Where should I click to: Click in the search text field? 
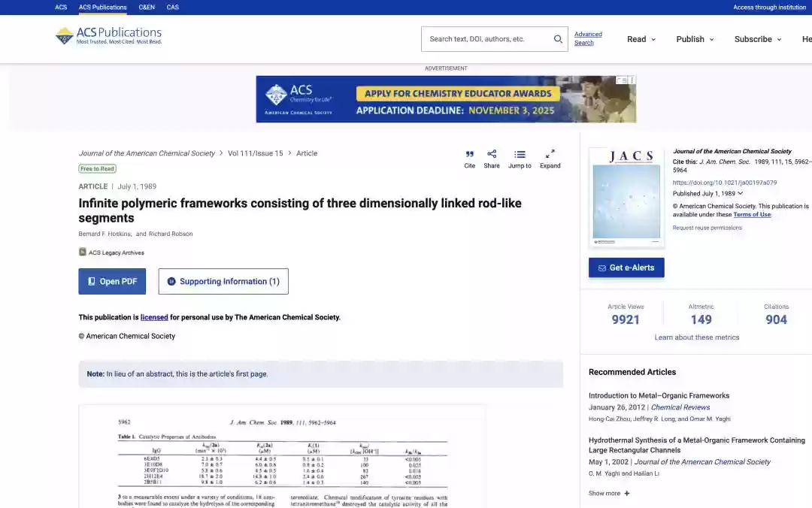pos(487,39)
